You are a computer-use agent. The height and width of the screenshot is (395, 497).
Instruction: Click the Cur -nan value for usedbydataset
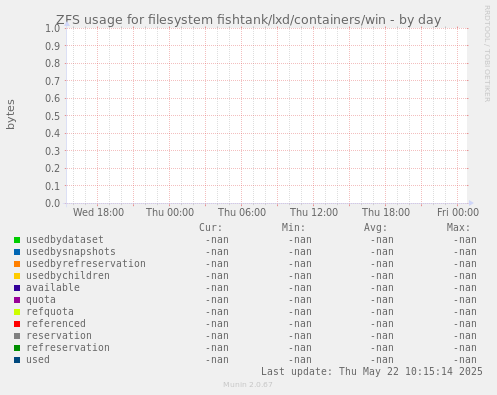[x=217, y=240]
